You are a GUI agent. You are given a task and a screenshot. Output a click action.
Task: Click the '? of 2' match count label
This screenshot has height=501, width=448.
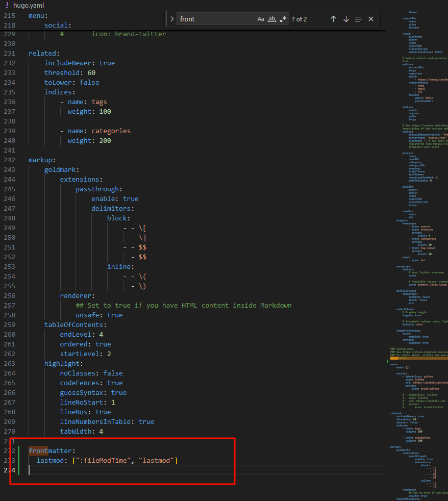(300, 19)
